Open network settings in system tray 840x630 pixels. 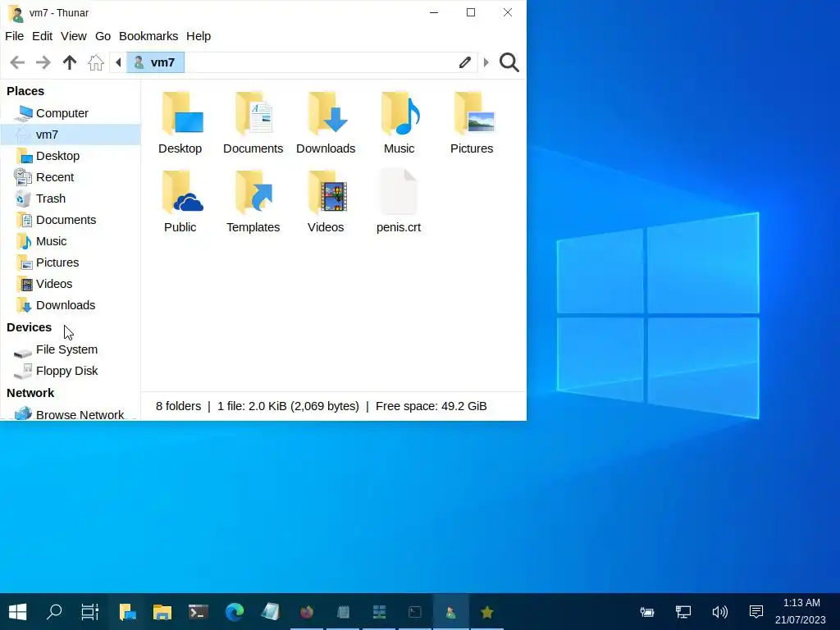[683, 612]
